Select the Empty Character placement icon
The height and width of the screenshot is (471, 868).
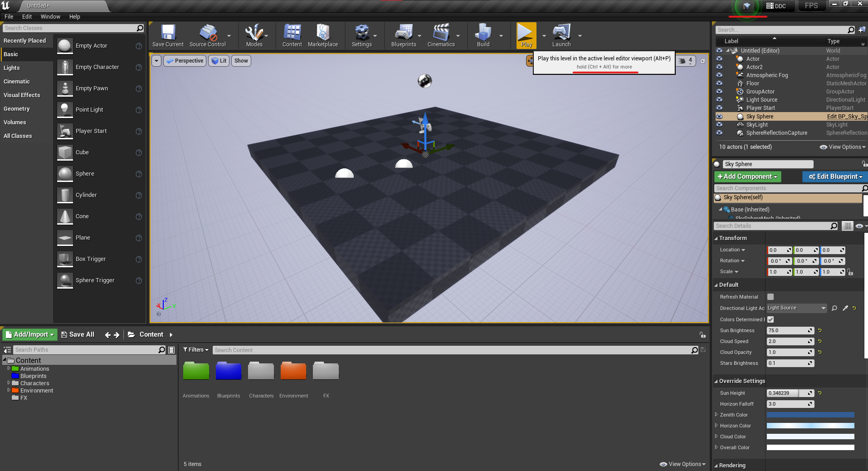[65, 67]
